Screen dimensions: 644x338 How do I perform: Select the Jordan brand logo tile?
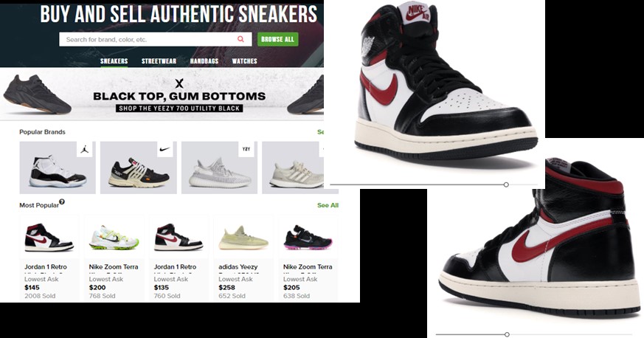[x=58, y=168]
